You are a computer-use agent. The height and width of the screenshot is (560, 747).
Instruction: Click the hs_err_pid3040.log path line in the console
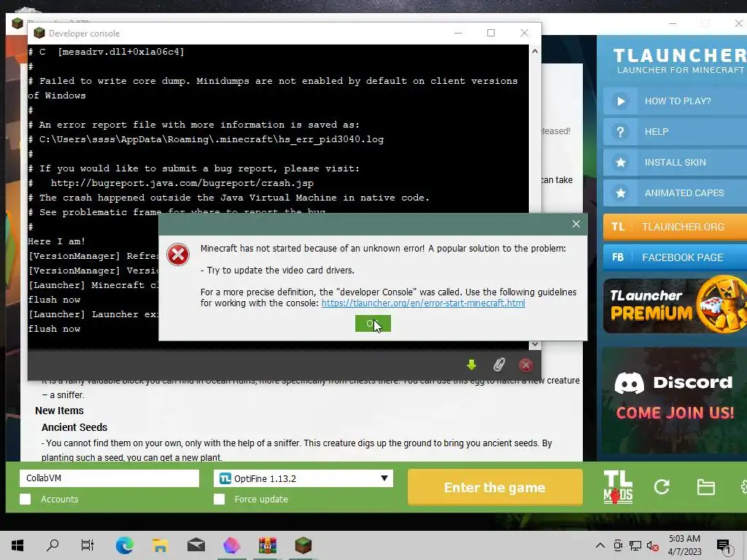(x=206, y=139)
